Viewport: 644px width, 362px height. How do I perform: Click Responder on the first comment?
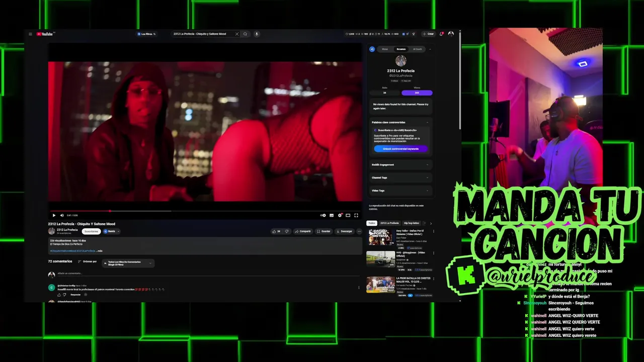coord(75,295)
